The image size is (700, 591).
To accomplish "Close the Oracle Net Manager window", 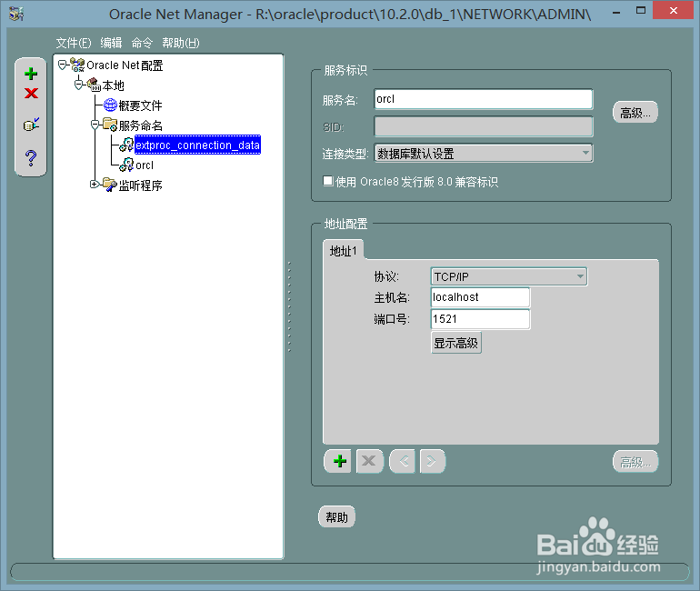I will click(674, 10).
